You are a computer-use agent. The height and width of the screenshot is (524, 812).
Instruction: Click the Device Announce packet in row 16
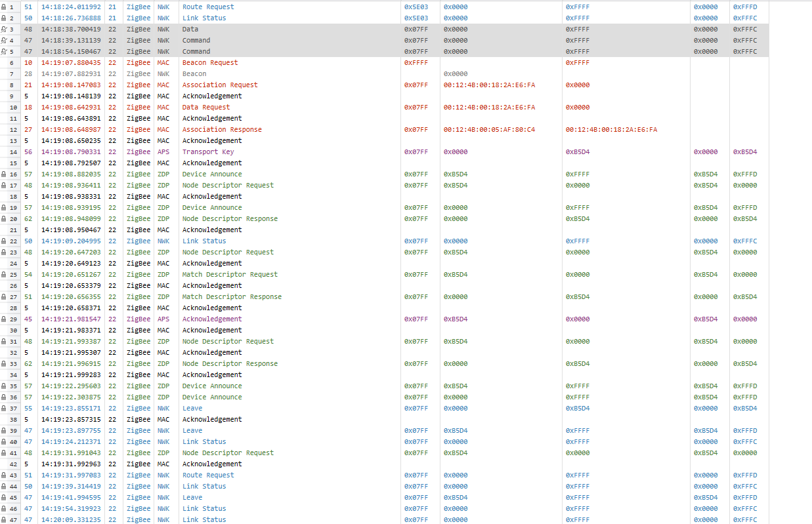coord(212,174)
